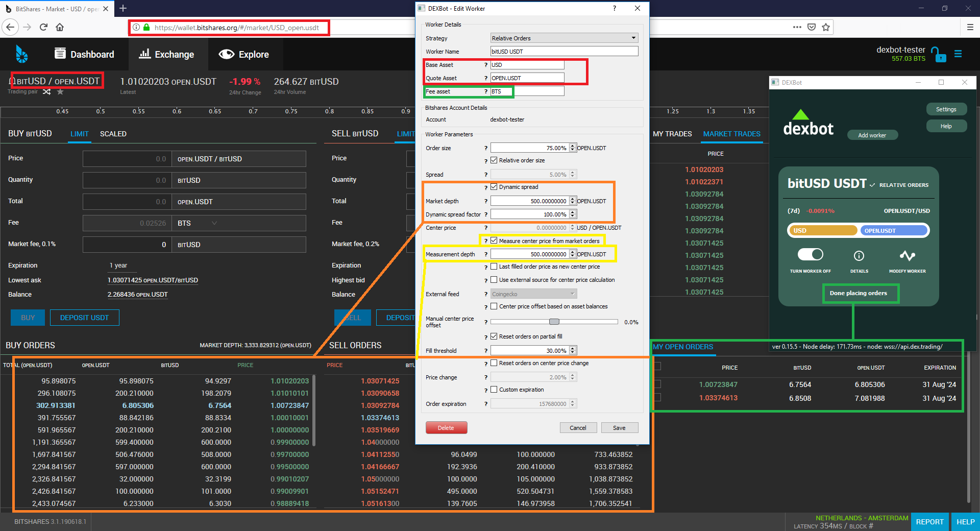The height and width of the screenshot is (531, 980).
Task: Click the Save button in Edit Worker
Action: point(619,428)
